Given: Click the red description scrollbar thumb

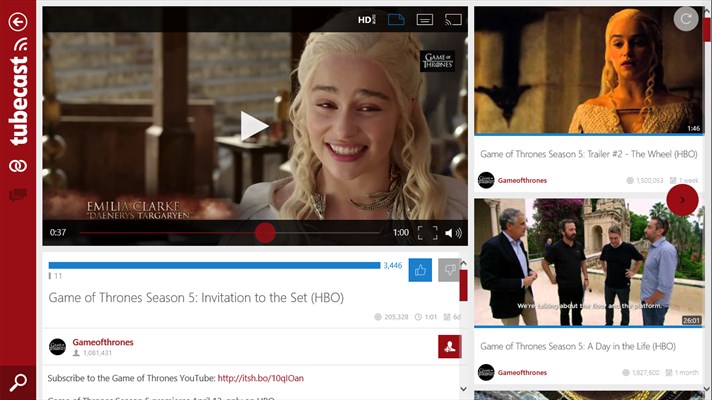Looking at the screenshot, I should (x=463, y=285).
